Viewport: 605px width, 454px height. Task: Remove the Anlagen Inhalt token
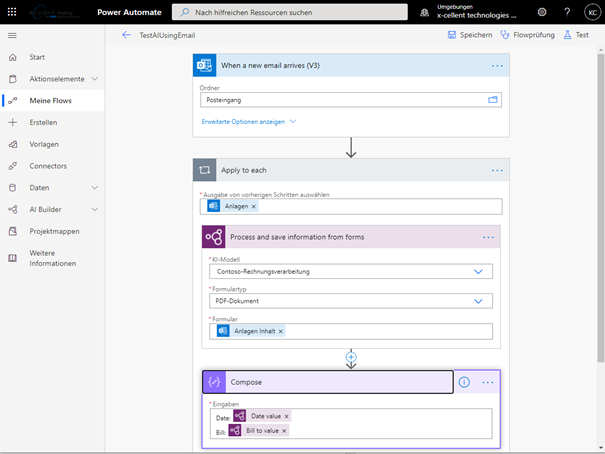coord(281,331)
